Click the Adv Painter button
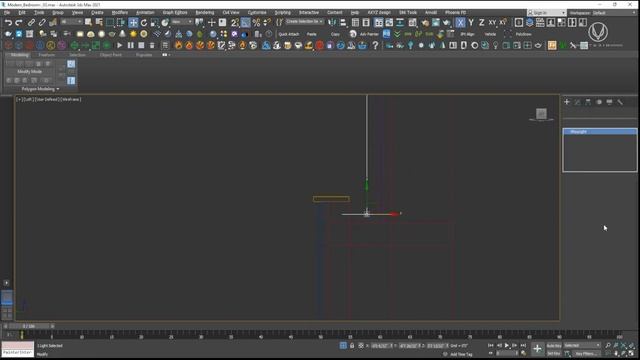Screen dimensions: 640x360 [x=369, y=34]
